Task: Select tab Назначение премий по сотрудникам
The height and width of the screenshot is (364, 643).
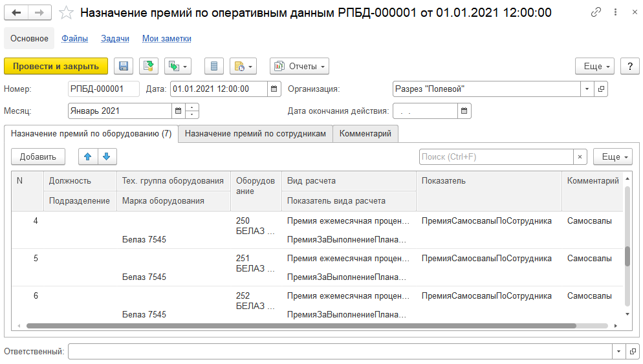Action: click(255, 134)
